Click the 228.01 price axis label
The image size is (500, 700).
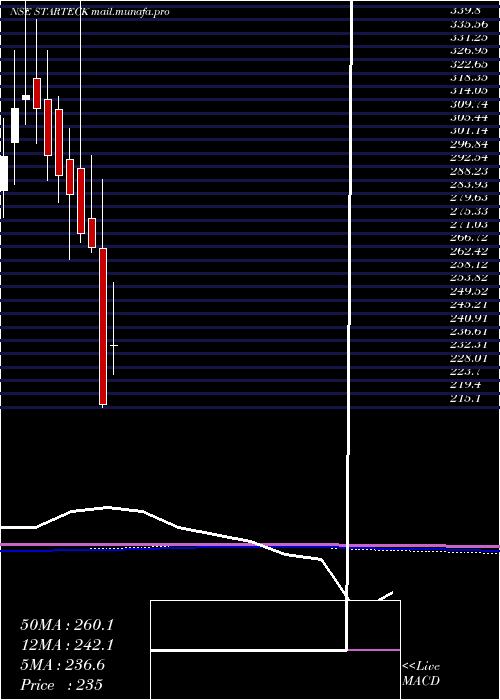(469, 358)
